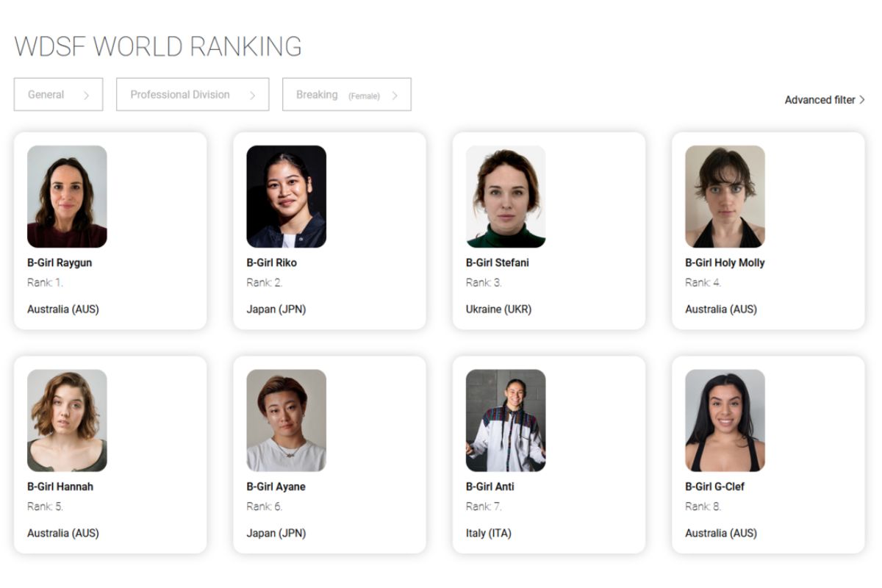Click the chevron in the Breaking box
Viewport: 882px width, 588px height.
click(395, 96)
